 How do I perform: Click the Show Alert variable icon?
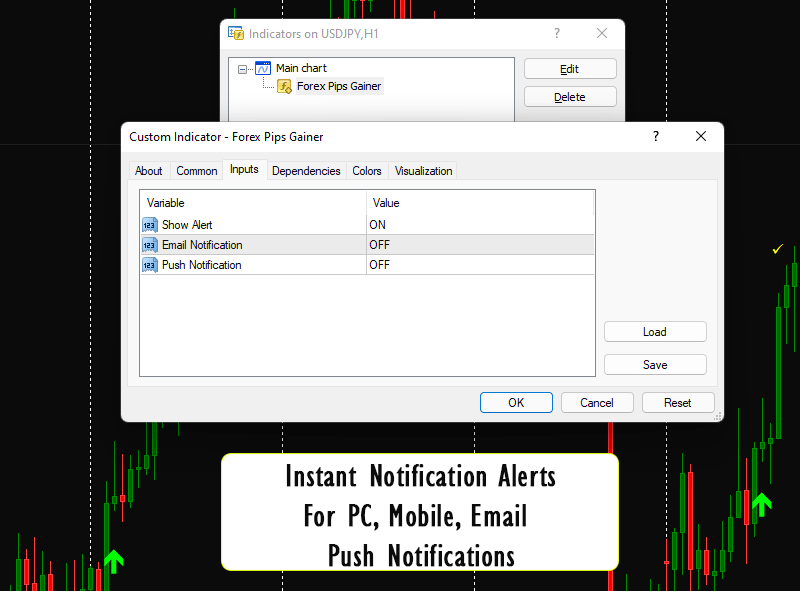tap(150, 225)
